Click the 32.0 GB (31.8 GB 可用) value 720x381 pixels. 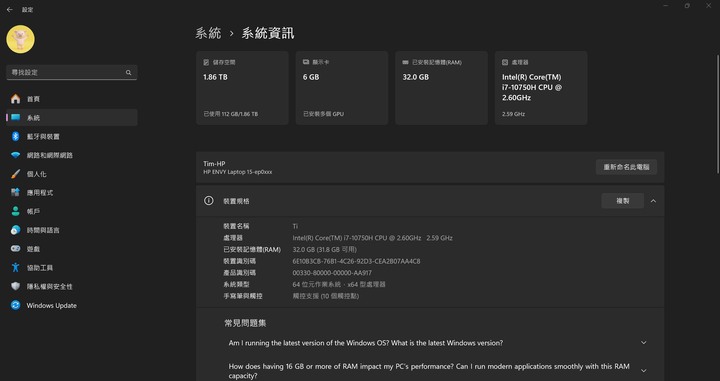click(x=325, y=250)
